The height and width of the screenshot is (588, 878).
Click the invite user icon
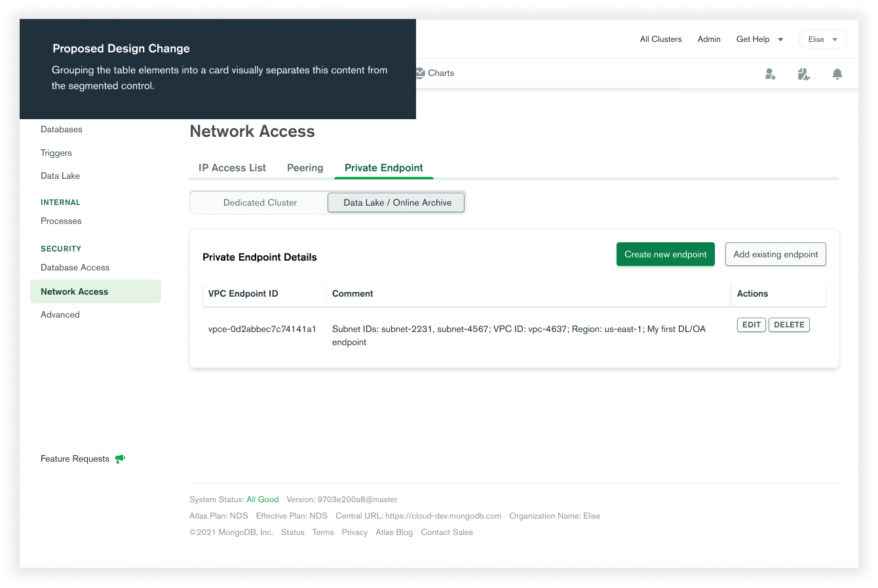pyautogui.click(x=771, y=74)
